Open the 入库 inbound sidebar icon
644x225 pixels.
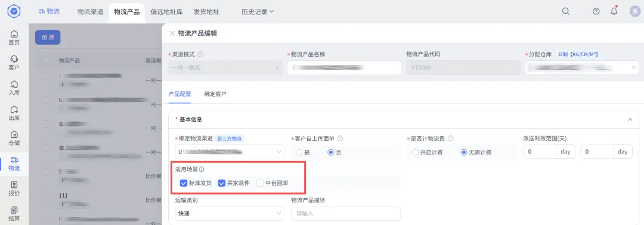pos(14,88)
